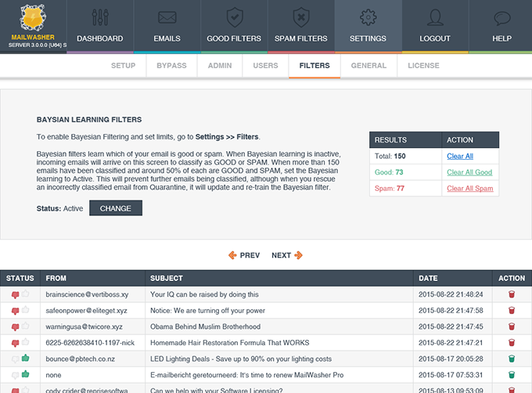The image size is (532, 393).
Task: Delete the safeonpower@eliteget.xyz email entry
Action: coord(512,310)
